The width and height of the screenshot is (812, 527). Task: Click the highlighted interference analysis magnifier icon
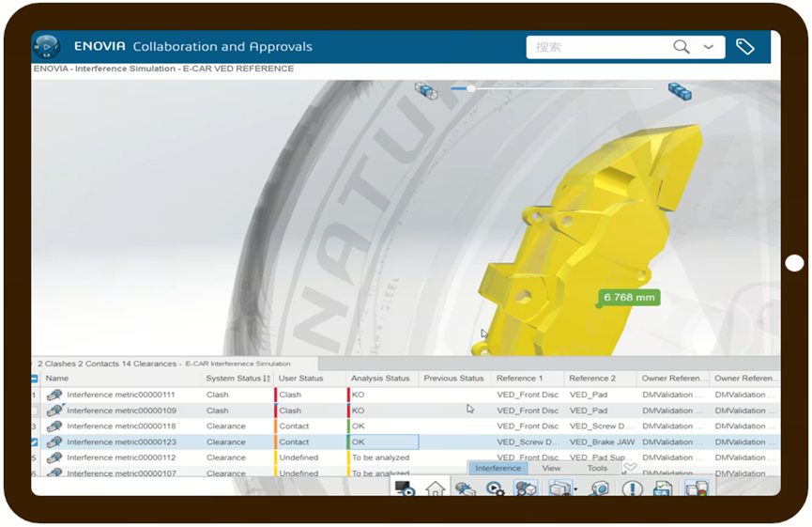click(526, 488)
